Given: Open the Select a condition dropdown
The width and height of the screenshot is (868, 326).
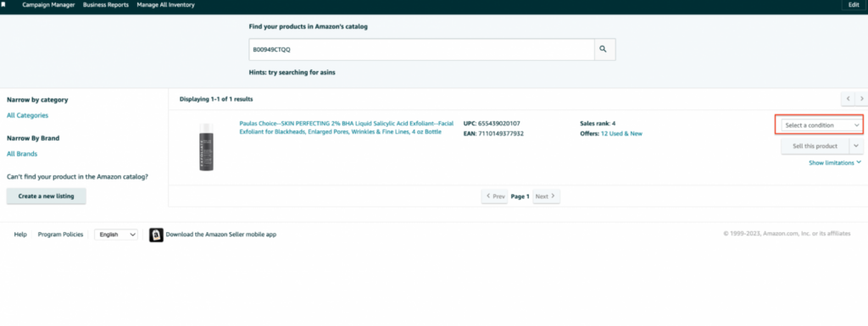Looking at the screenshot, I should tap(821, 125).
